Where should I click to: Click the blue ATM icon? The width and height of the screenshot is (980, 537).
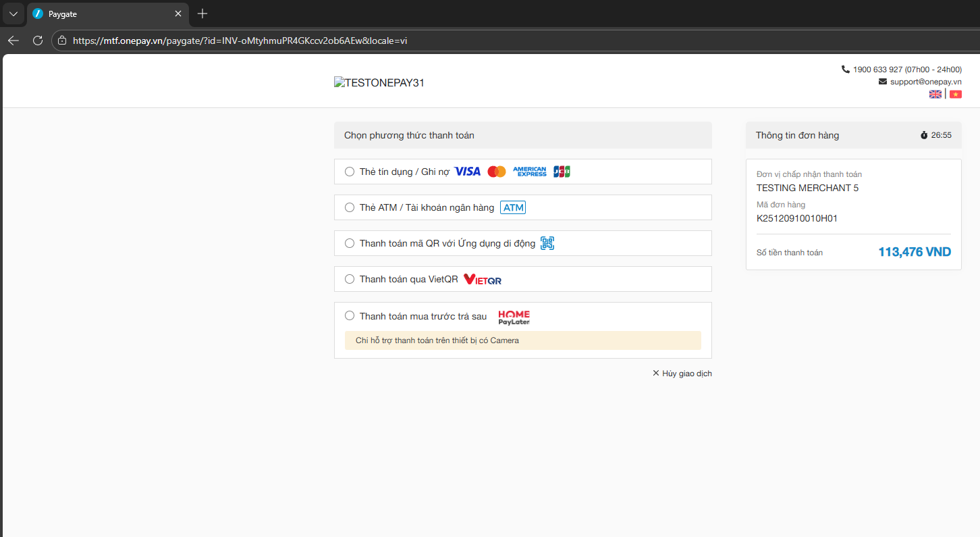(x=513, y=207)
